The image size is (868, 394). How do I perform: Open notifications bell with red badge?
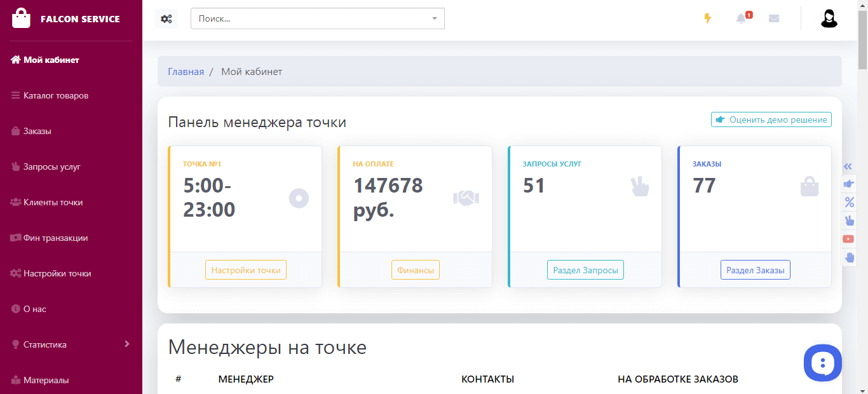tap(741, 18)
